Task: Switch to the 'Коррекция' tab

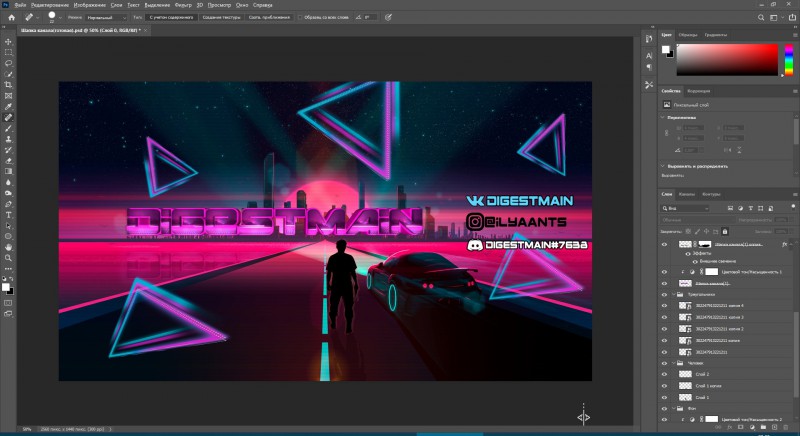Action: 698,91
